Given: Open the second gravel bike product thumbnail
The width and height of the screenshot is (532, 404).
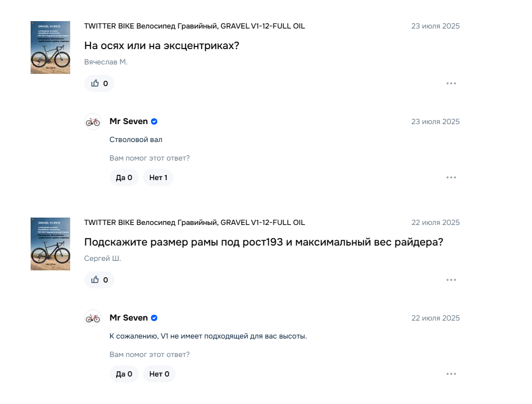Looking at the screenshot, I should tap(50, 244).
